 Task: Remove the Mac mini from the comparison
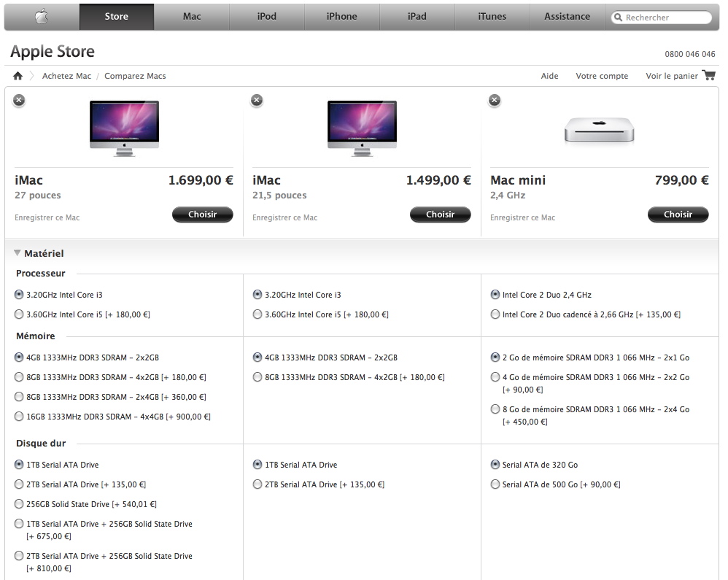pyautogui.click(x=495, y=100)
